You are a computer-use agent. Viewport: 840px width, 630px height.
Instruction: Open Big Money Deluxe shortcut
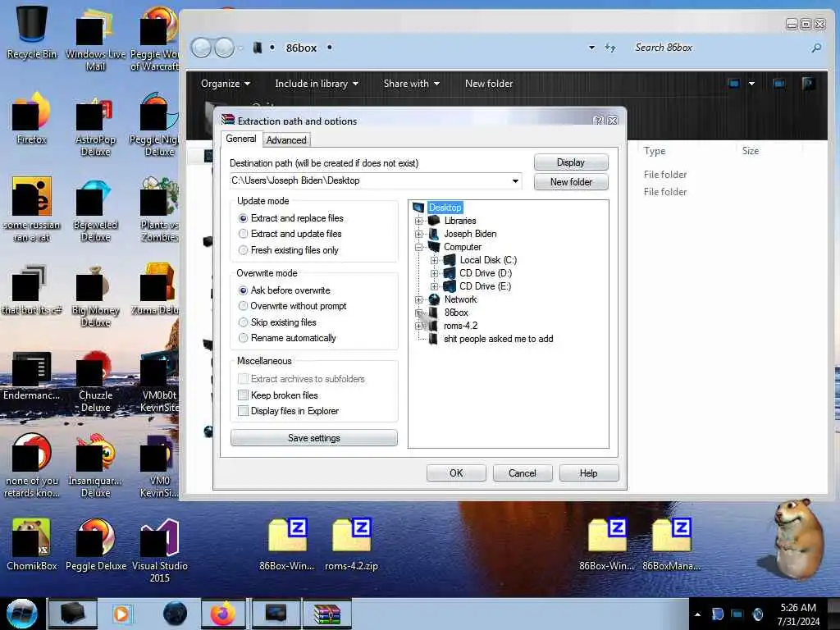coord(95,296)
